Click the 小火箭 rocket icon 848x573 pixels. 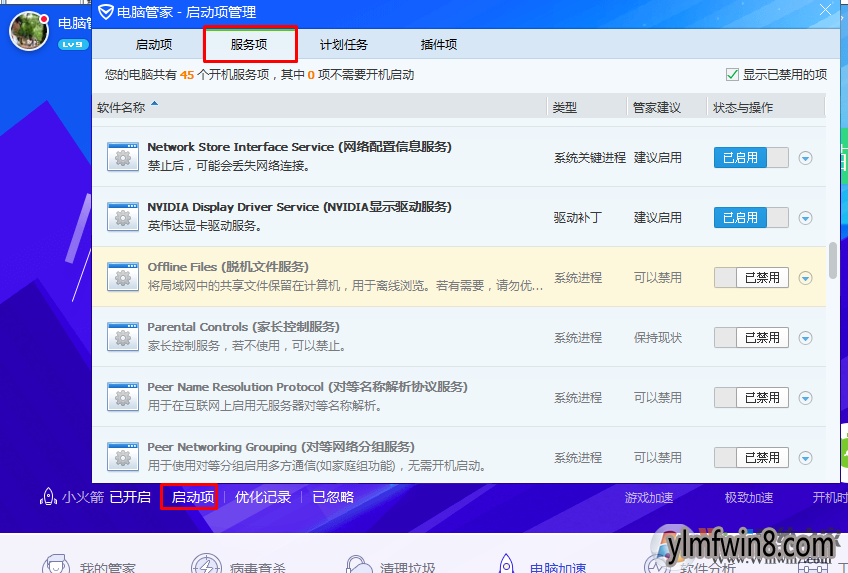pyautogui.click(x=48, y=497)
